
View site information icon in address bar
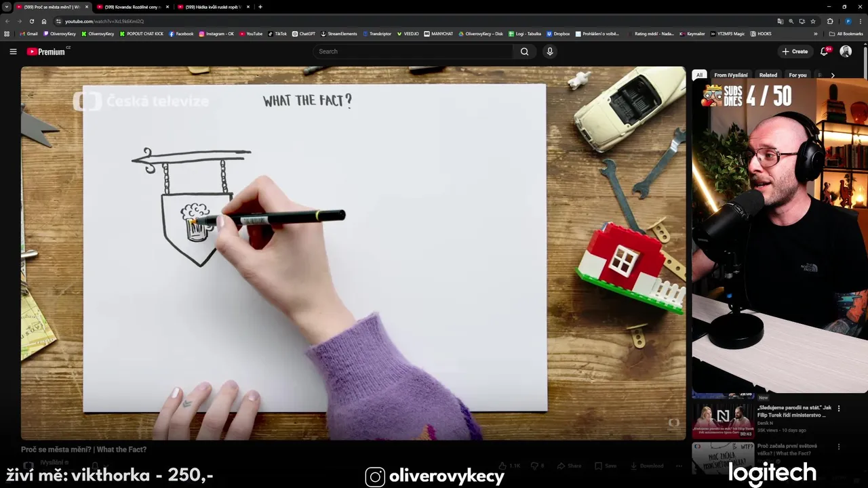59,21
